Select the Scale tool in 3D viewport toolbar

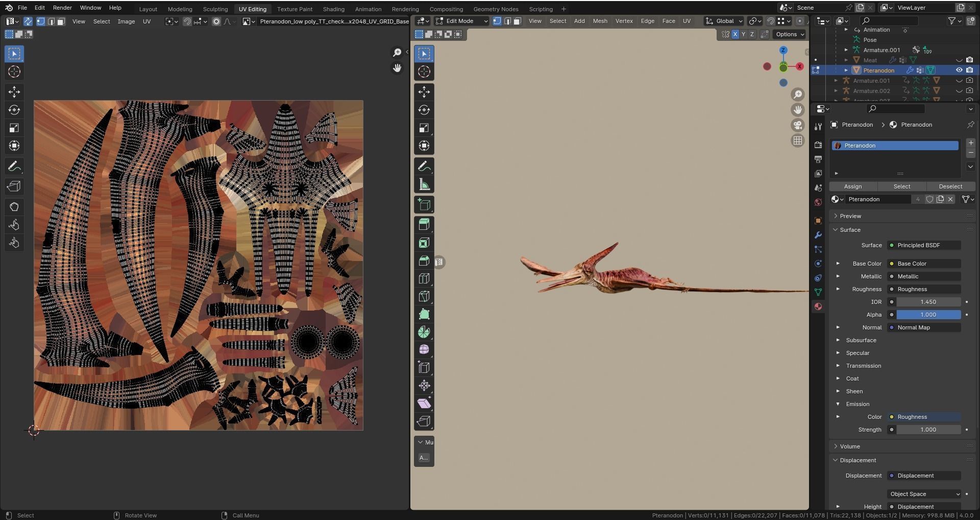click(x=424, y=128)
